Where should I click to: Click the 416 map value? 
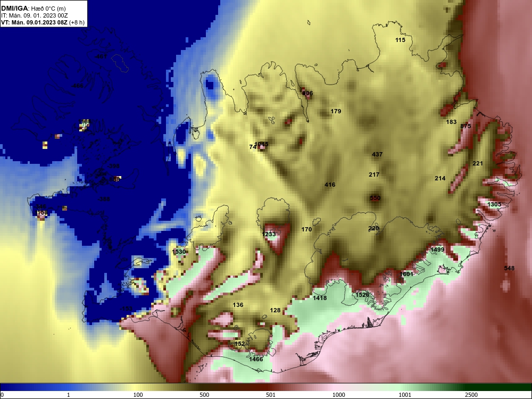[330, 185]
